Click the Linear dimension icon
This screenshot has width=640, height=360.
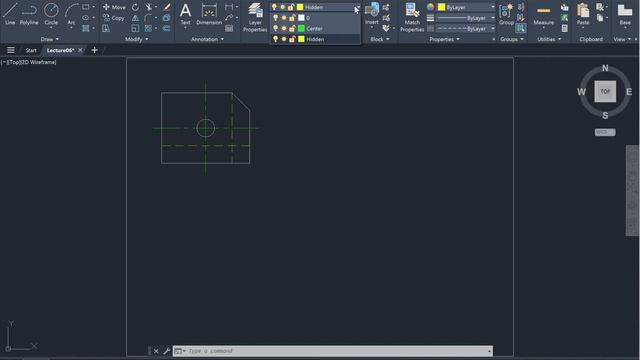point(229,7)
